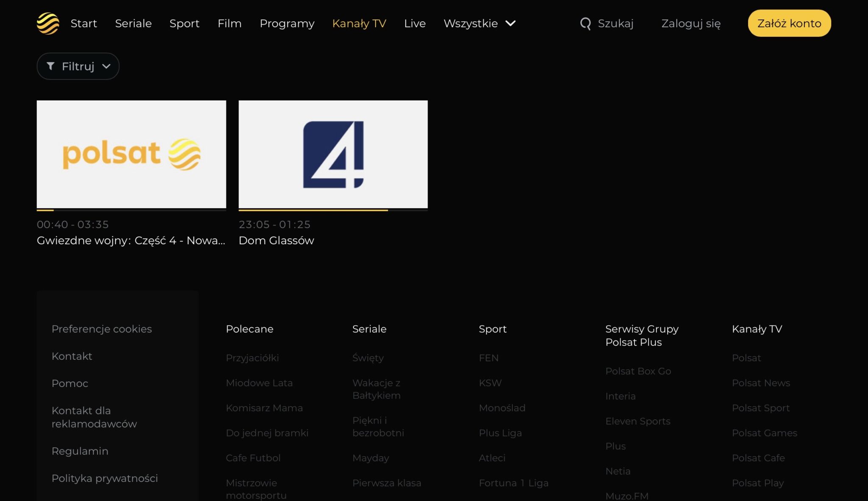This screenshot has height=501, width=868.
Task: Open the Mayday footer link
Action: coord(371,458)
